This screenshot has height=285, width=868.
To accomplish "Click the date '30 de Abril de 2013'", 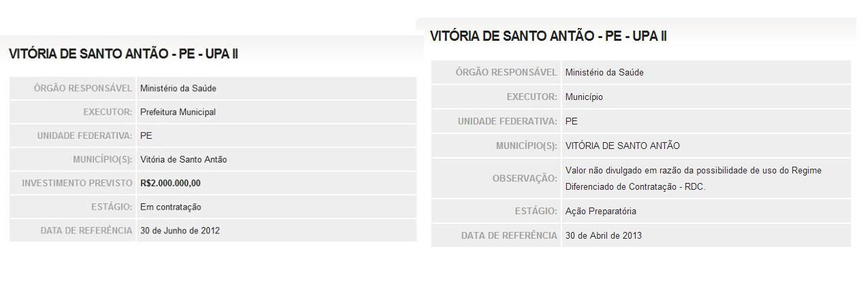I will 603,236.
